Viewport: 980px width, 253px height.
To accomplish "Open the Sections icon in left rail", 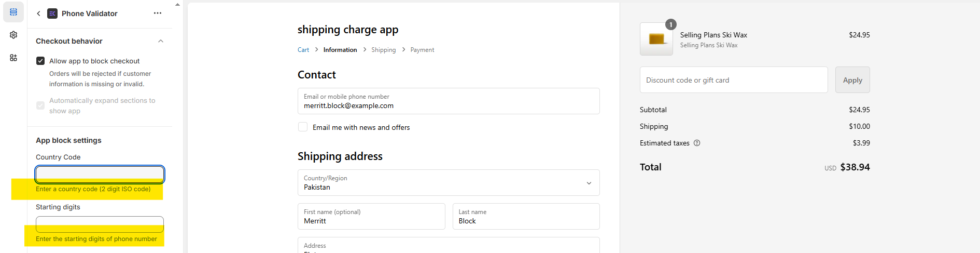I will (x=13, y=12).
